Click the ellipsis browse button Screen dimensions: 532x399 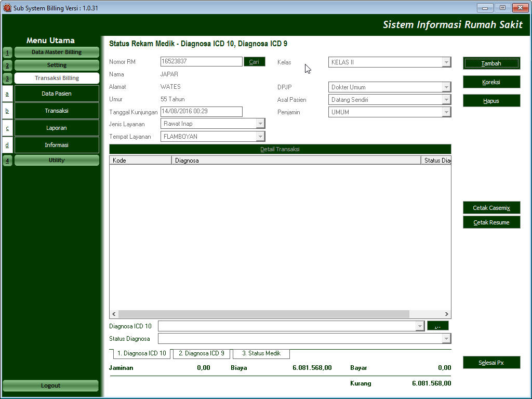coord(437,326)
